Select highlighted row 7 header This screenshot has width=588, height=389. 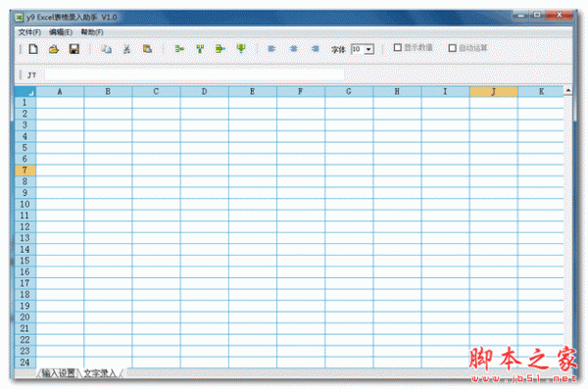pos(25,170)
